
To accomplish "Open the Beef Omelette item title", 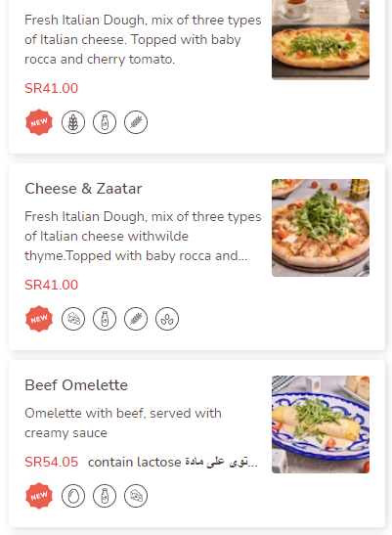I will [76, 385].
